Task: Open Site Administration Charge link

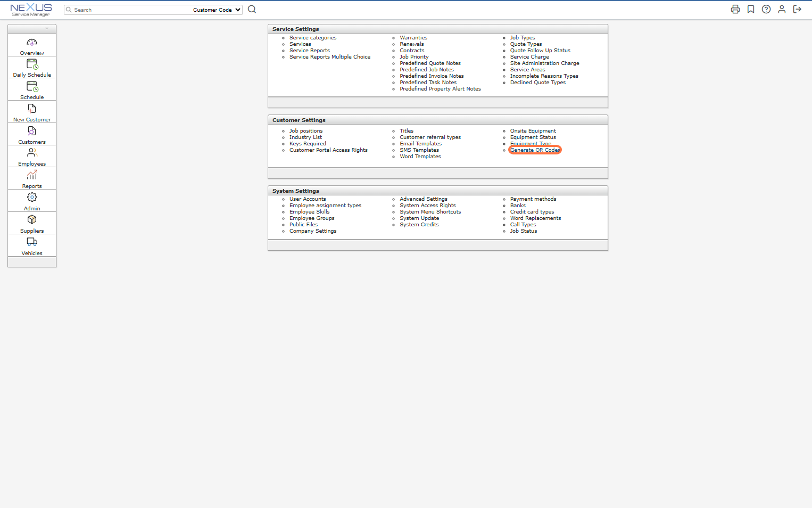Action: tap(544, 63)
